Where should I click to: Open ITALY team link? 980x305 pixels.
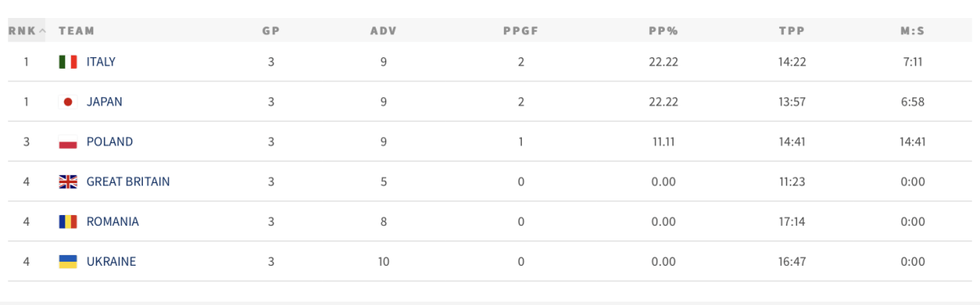coord(101,62)
